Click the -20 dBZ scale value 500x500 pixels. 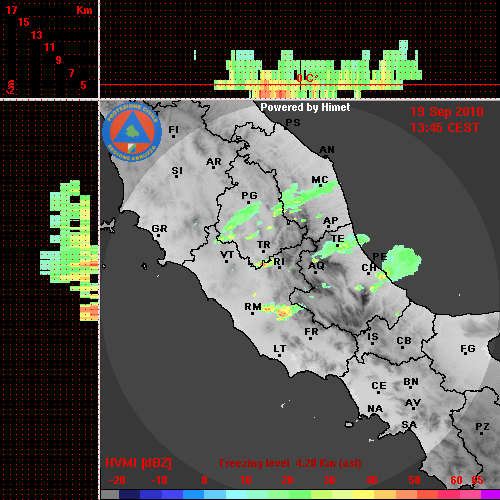pyautogui.click(x=117, y=480)
